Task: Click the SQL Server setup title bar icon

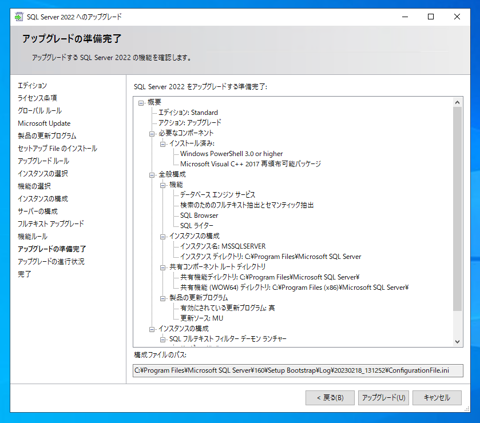Action: coord(19,17)
